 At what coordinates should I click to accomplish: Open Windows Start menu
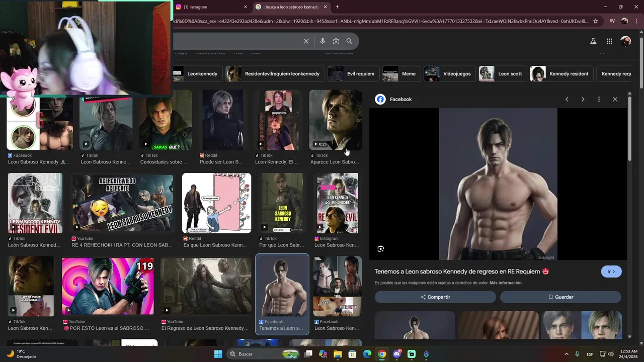click(218, 354)
